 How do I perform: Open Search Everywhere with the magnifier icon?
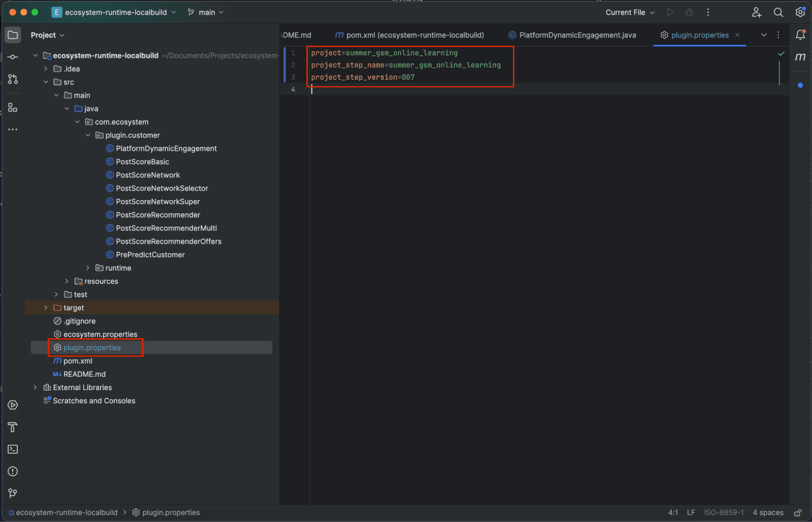(x=778, y=12)
